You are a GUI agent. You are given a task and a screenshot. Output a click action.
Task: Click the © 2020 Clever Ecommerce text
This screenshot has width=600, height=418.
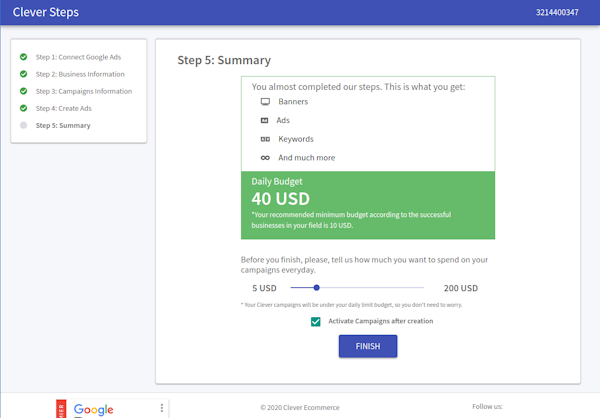tap(300, 408)
